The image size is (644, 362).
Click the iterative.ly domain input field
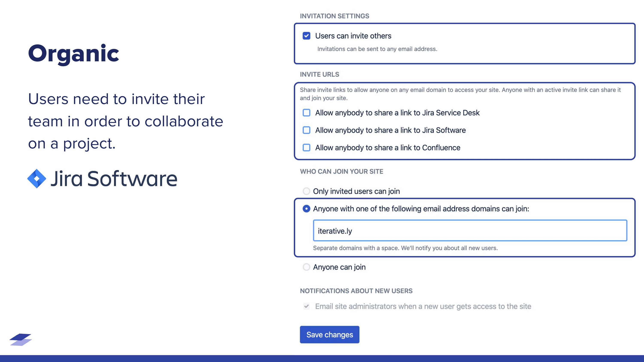tap(470, 231)
